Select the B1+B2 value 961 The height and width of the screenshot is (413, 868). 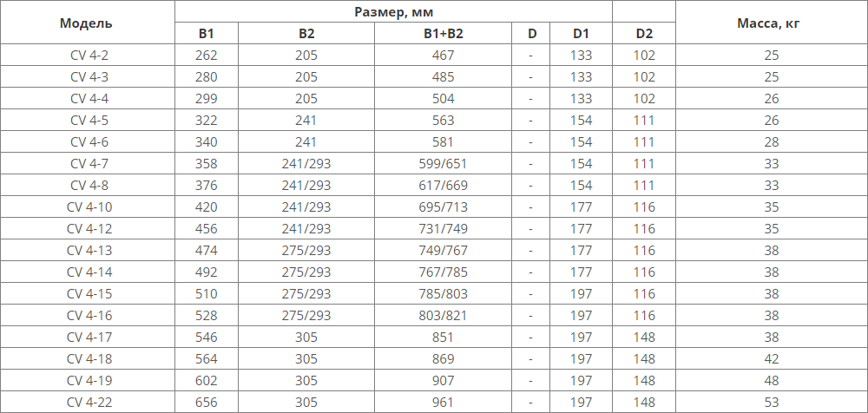tap(444, 403)
